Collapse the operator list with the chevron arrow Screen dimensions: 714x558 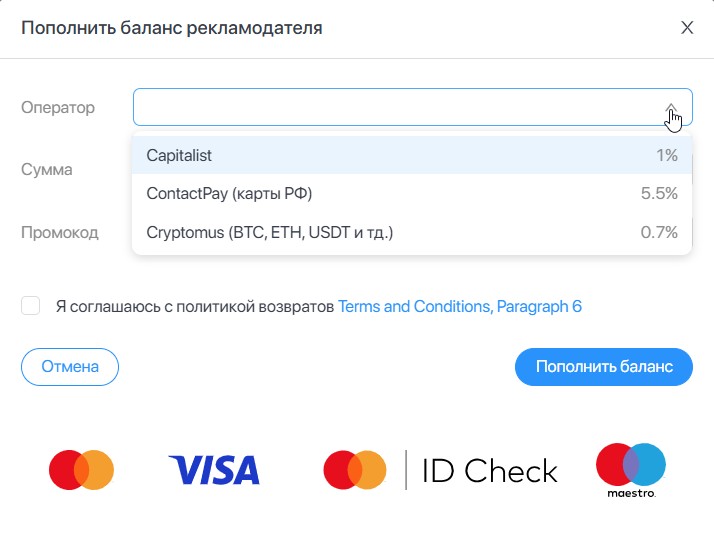click(x=671, y=108)
